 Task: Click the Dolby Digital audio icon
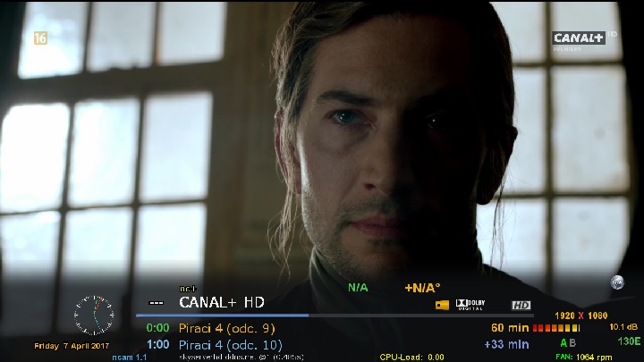(470, 305)
